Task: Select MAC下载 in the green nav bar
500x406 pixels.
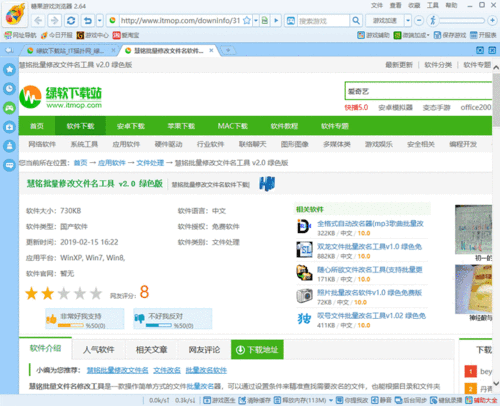Action: click(x=233, y=126)
